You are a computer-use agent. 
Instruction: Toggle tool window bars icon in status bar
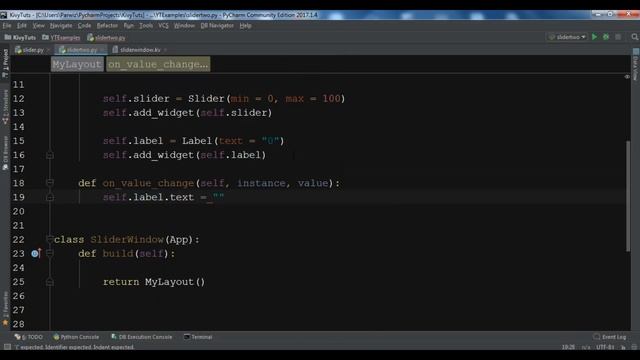7,347
